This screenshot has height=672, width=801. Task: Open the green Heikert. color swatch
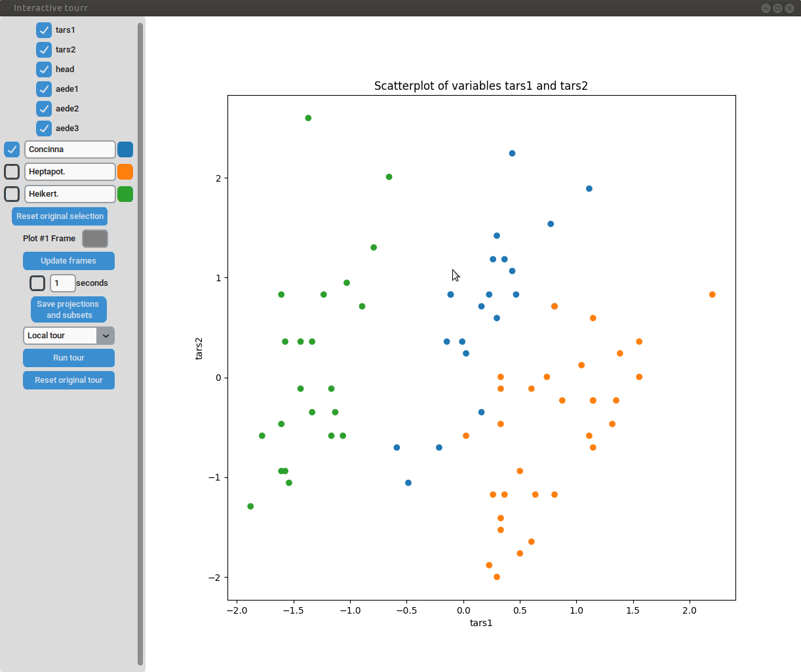click(x=125, y=194)
